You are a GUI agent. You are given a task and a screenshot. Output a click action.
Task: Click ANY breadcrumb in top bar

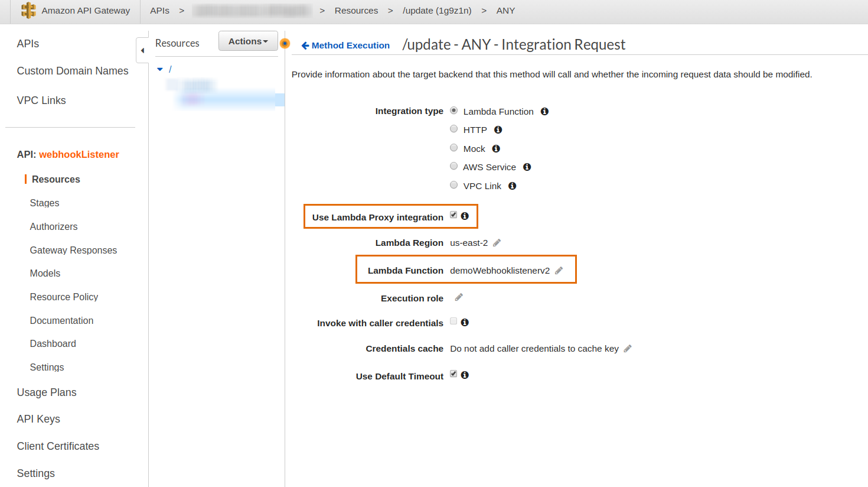[x=505, y=11]
